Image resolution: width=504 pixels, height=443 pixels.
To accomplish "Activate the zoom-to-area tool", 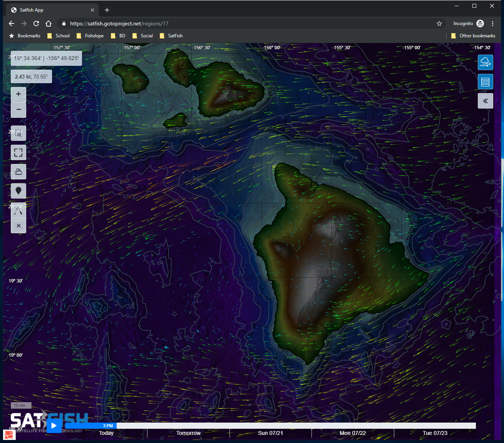I will 18,133.
